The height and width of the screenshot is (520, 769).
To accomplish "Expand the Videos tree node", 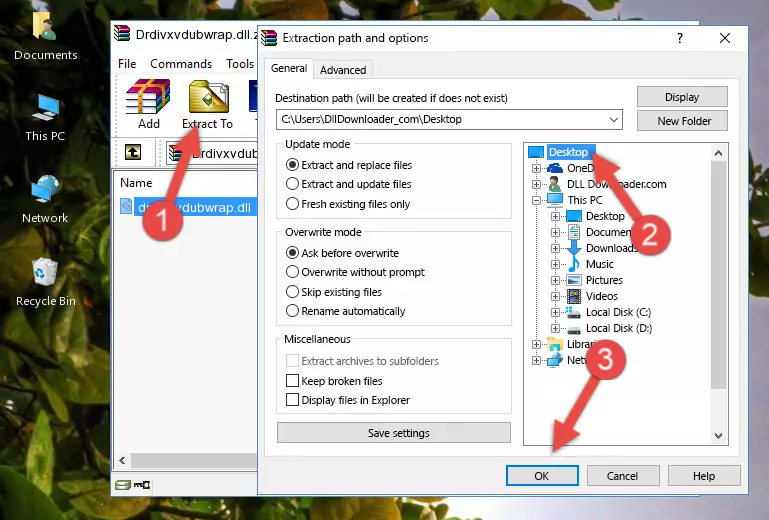I will [555, 296].
